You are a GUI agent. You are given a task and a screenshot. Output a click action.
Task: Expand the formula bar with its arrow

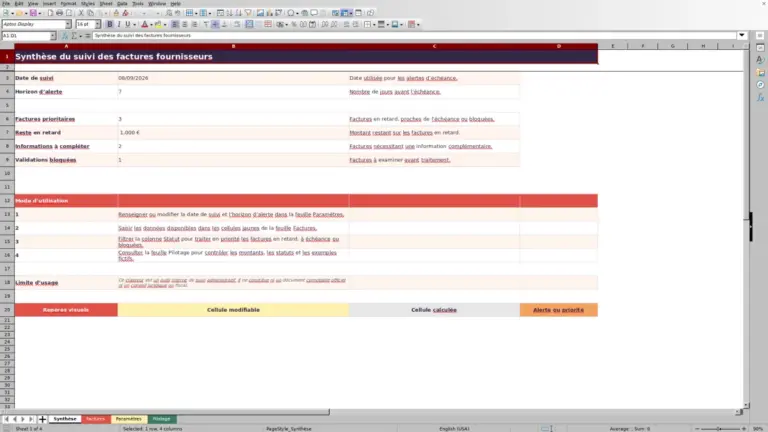click(x=742, y=35)
